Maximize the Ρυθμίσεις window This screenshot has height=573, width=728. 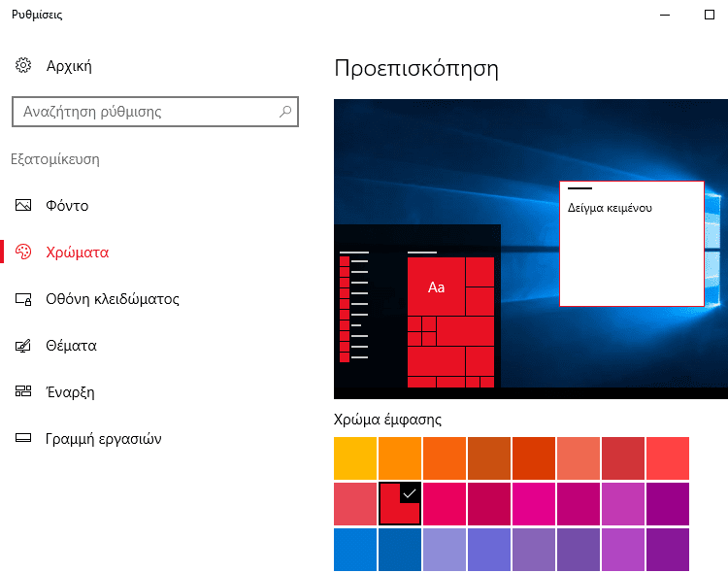[x=710, y=15]
